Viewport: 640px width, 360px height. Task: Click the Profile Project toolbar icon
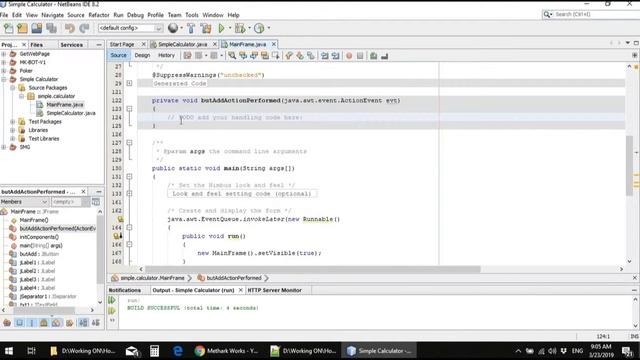[259, 28]
